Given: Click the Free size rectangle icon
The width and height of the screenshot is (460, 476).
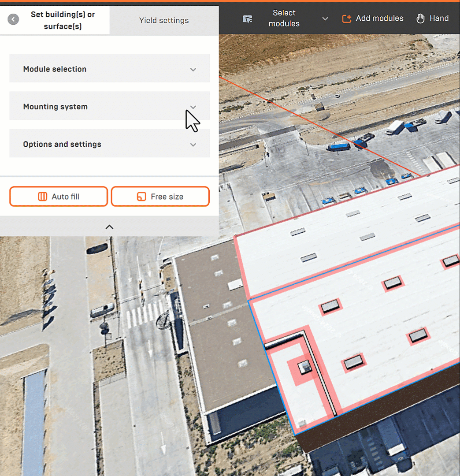Looking at the screenshot, I should pyautogui.click(x=141, y=197).
